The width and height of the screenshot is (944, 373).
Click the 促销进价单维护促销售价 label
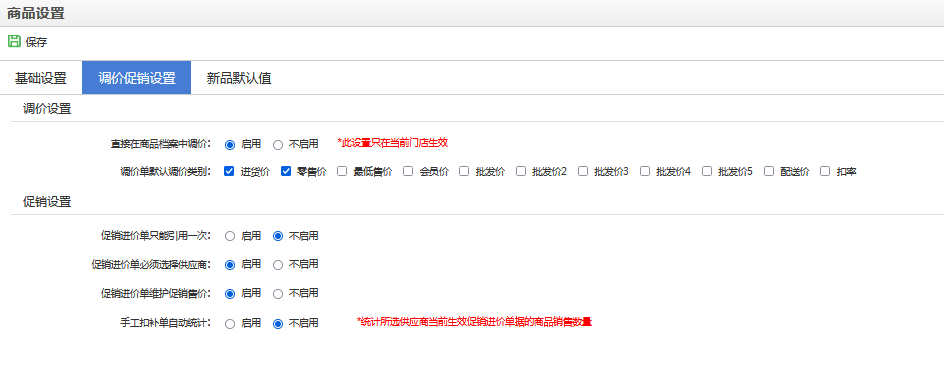click(x=156, y=293)
